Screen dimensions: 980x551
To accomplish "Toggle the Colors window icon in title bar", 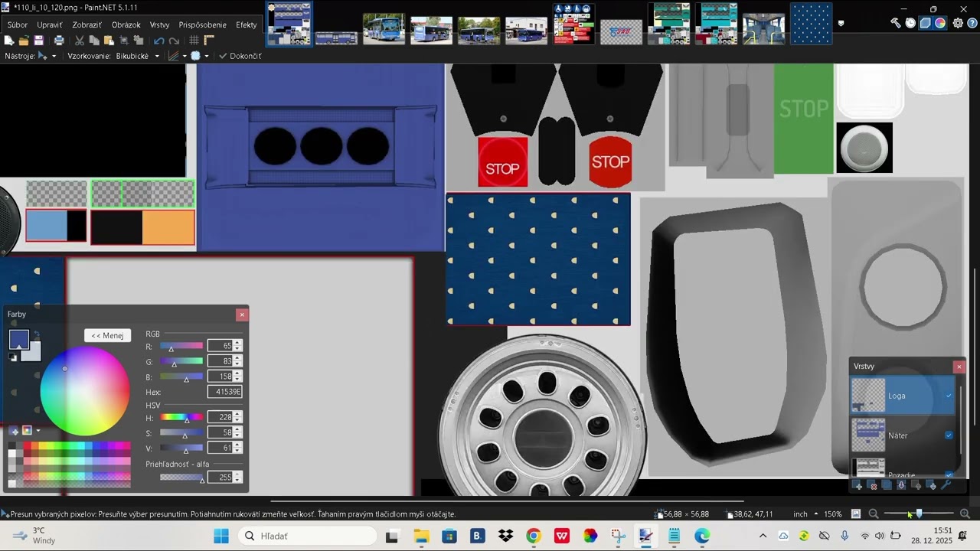I will (940, 23).
